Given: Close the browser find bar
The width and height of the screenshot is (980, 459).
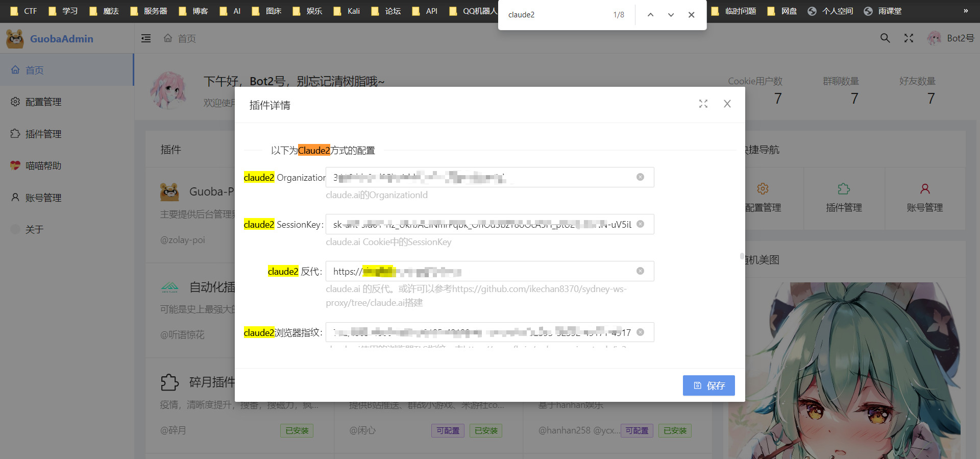Looking at the screenshot, I should 691,15.
